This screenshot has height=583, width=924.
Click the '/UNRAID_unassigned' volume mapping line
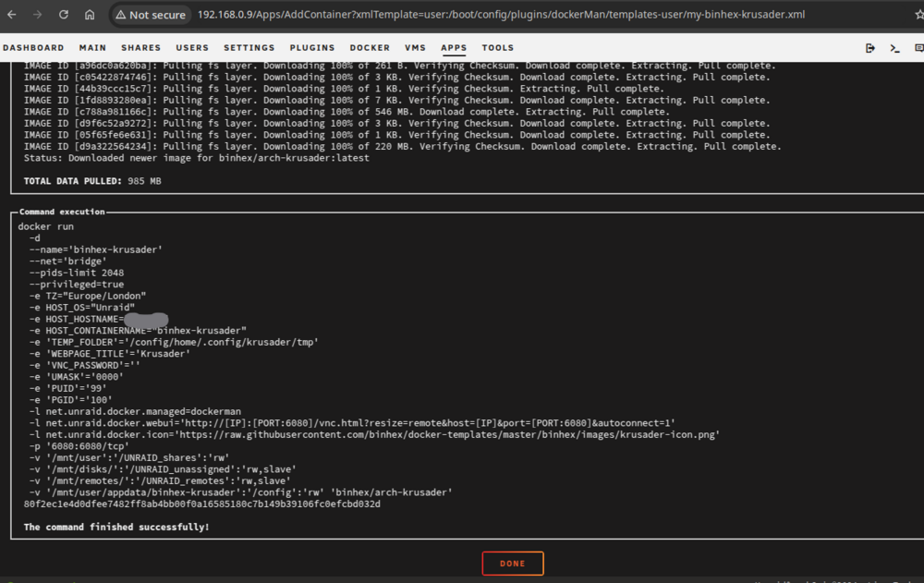coord(163,469)
